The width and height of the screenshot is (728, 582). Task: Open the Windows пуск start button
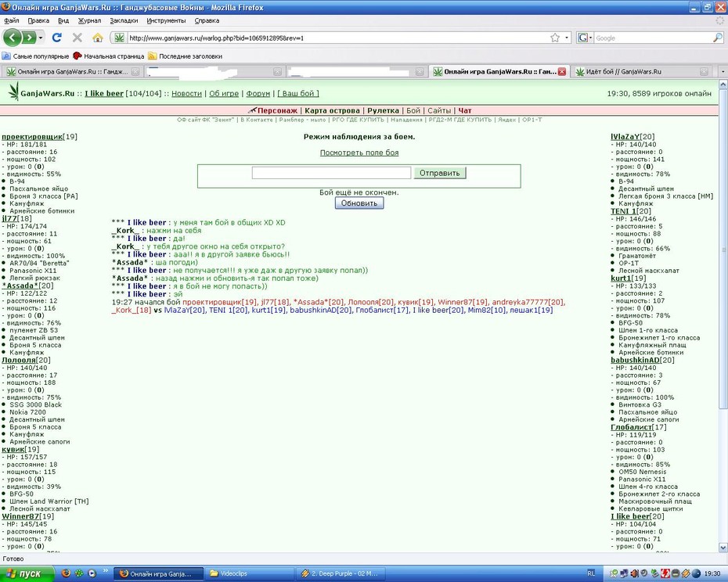[x=27, y=573]
